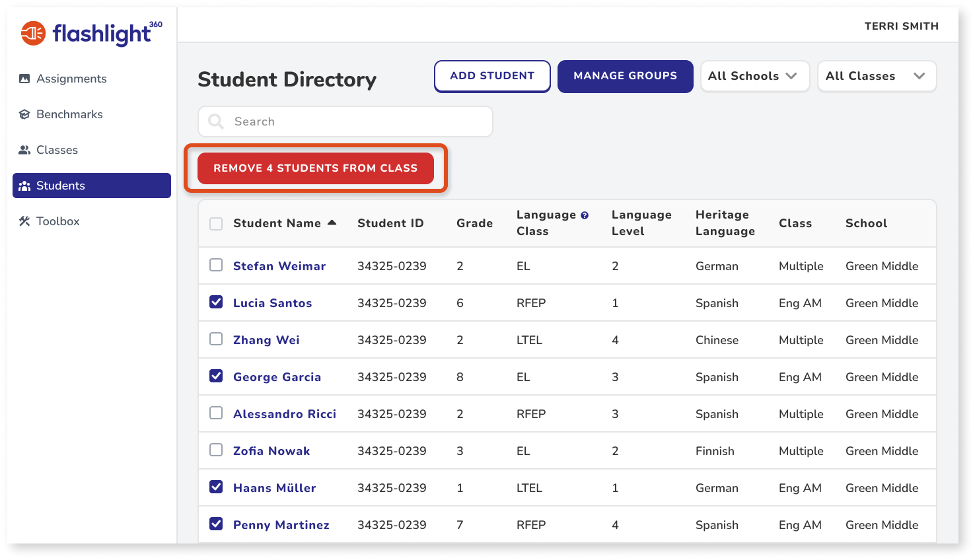The image size is (975, 560).
Task: Toggle the Student Name sort arrow
Action: [x=332, y=223]
